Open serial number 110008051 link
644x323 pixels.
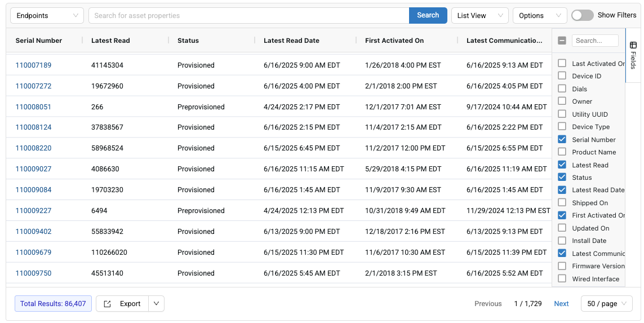point(33,107)
